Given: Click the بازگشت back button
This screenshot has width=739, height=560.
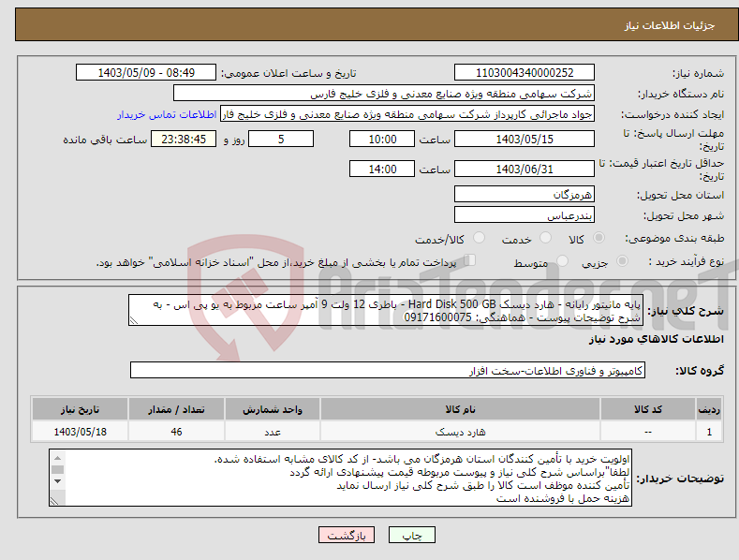Looking at the screenshot, I should pyautogui.click(x=347, y=535).
